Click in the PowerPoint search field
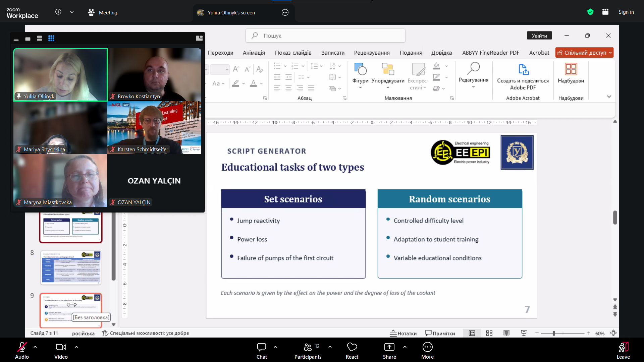 pyautogui.click(x=325, y=36)
